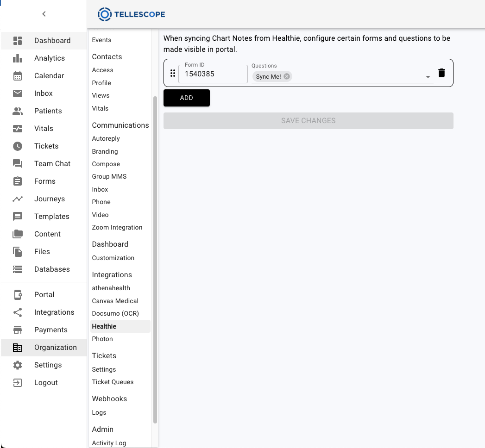Open Logs under Webhooks
The height and width of the screenshot is (448, 485).
(x=99, y=413)
